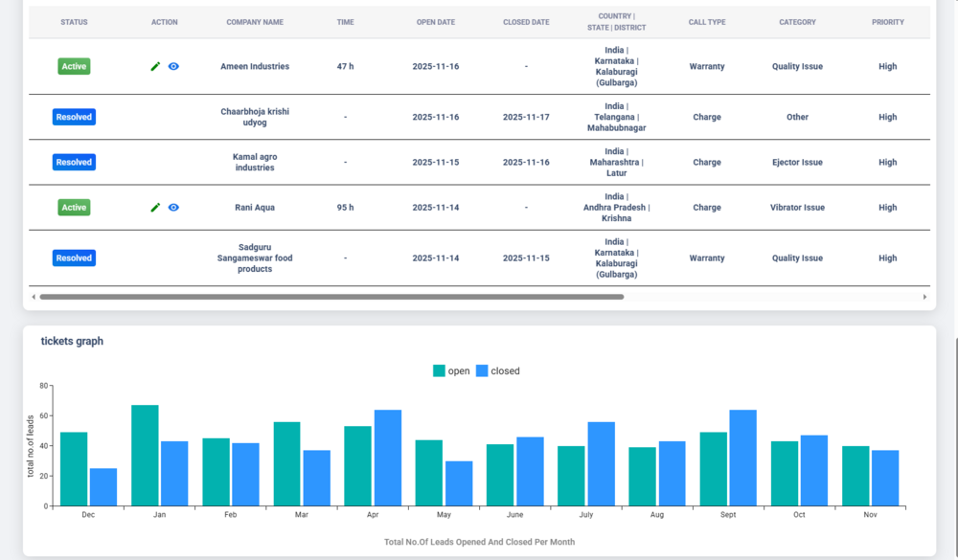
Task: Sort tickets by the OPEN DATE column header
Action: coord(435,22)
